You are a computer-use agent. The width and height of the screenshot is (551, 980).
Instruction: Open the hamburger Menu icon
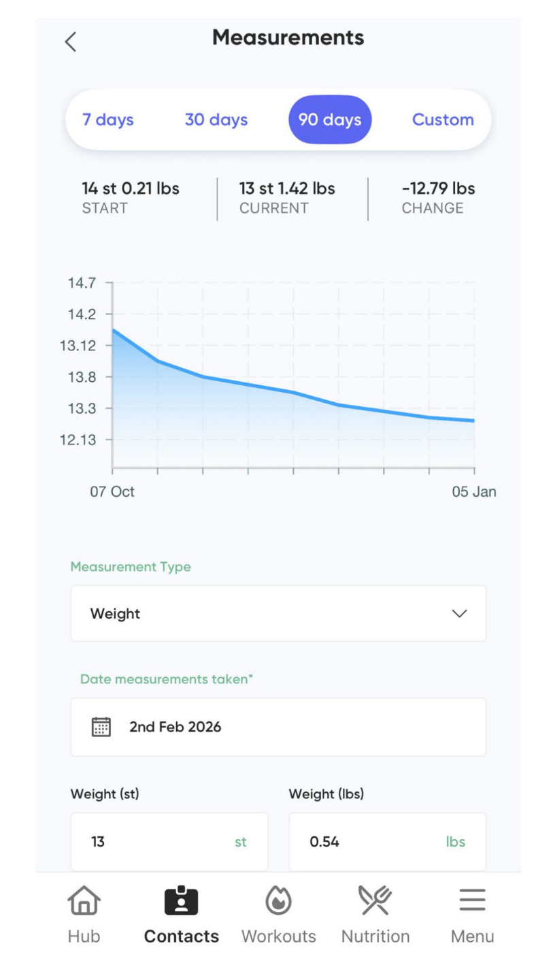472,901
